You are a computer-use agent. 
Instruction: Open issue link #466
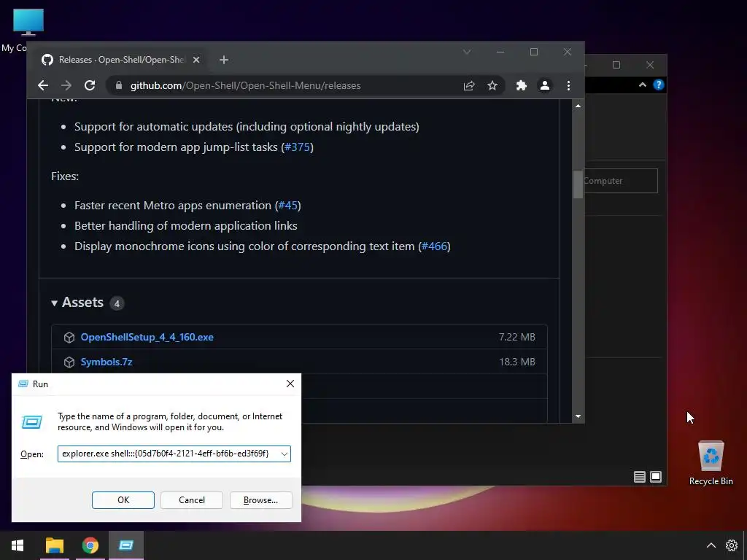(x=434, y=246)
